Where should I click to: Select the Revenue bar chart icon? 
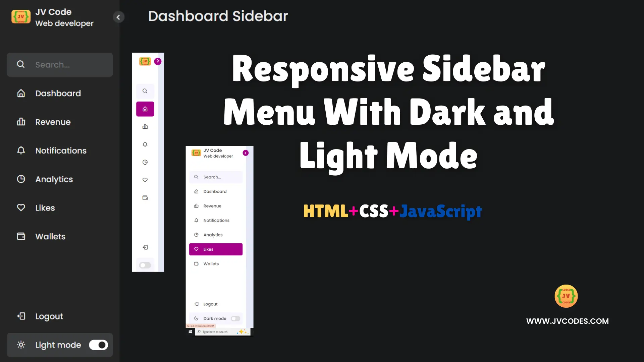click(x=21, y=122)
